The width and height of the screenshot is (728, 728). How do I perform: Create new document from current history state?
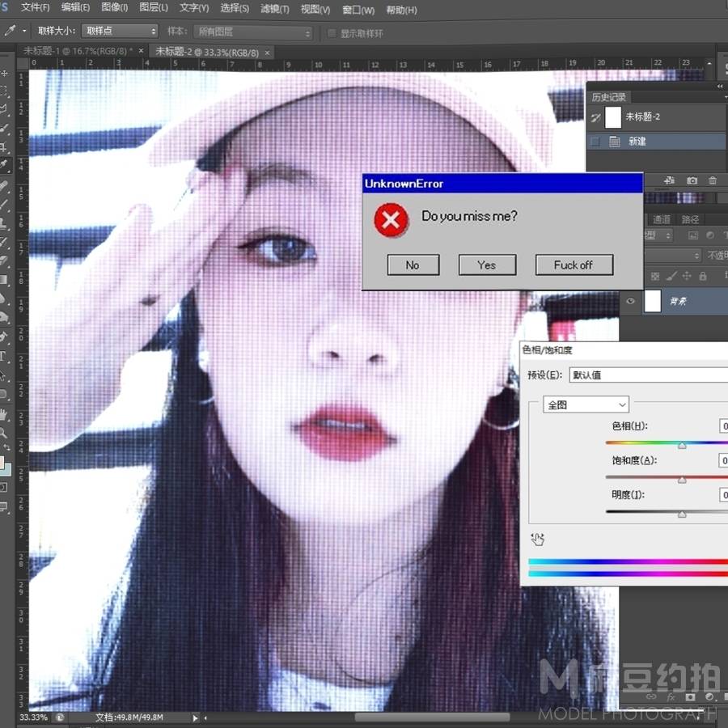tap(669, 180)
